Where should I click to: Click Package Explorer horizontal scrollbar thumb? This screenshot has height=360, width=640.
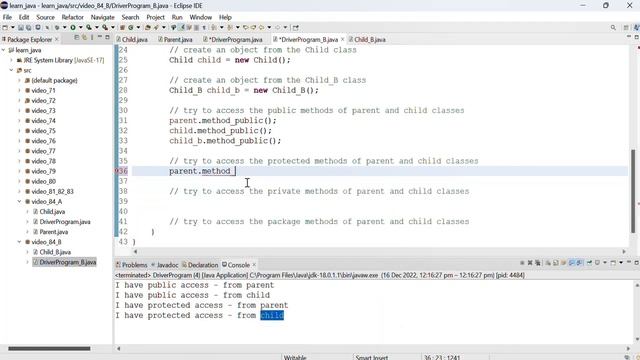tap(49, 349)
